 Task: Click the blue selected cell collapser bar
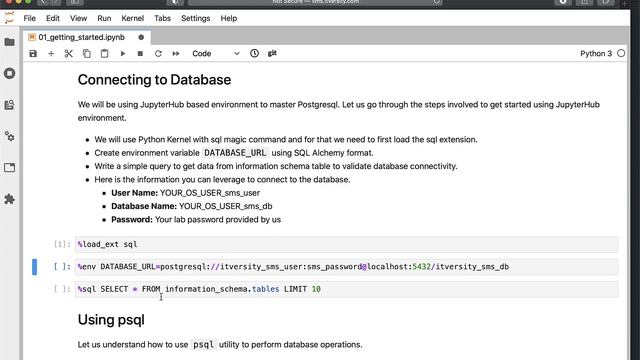(x=35, y=267)
